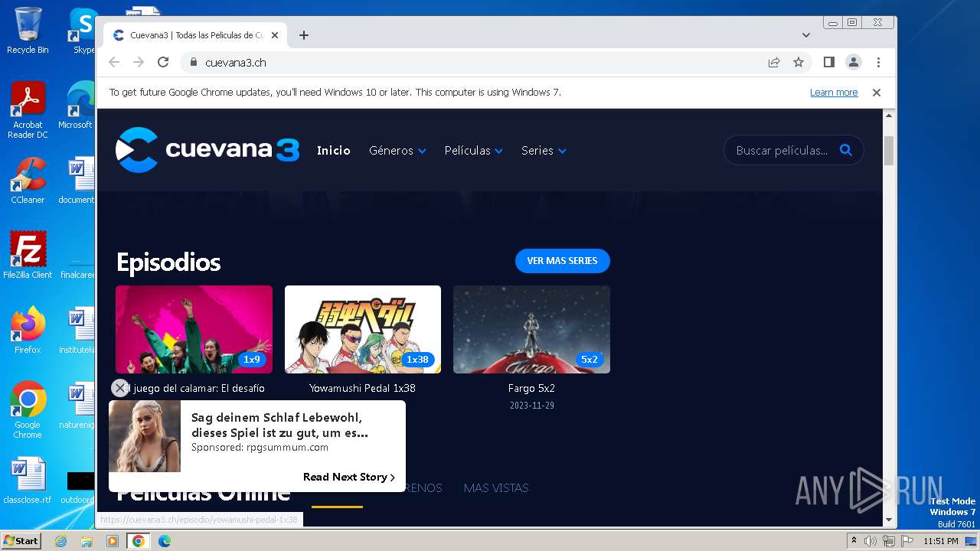Open Chrome three-dot menu
The width and height of the screenshot is (980, 551).
pos(878,63)
